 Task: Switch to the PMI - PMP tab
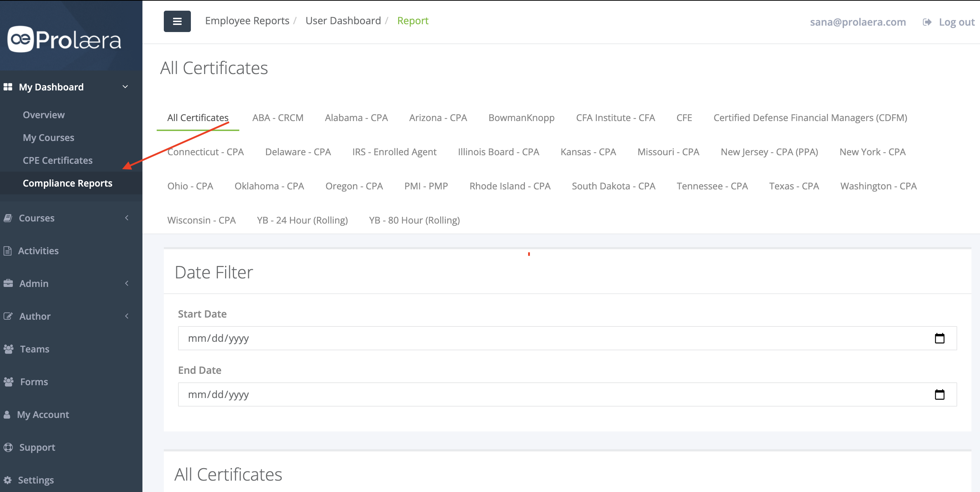[426, 186]
